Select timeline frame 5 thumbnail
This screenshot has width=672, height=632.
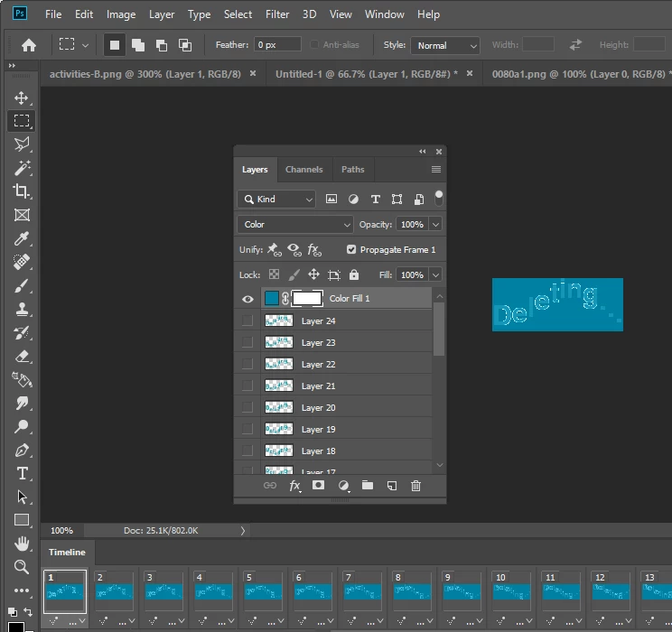[263, 591]
